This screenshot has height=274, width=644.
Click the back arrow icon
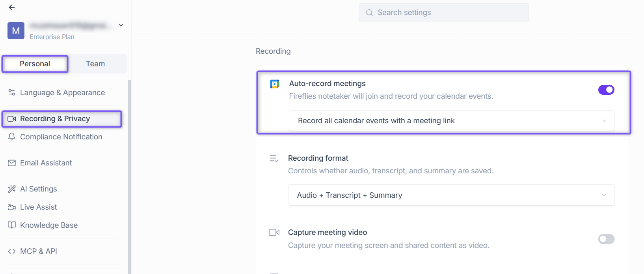click(x=11, y=8)
